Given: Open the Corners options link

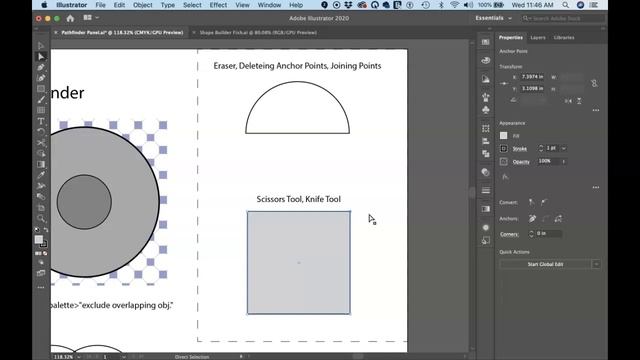Looking at the screenshot, I should click(509, 234).
